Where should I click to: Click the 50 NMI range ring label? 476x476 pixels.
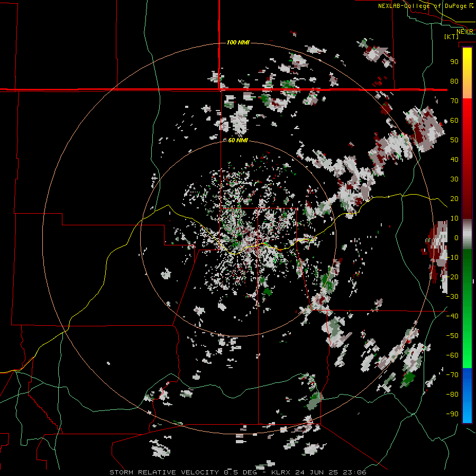click(238, 140)
